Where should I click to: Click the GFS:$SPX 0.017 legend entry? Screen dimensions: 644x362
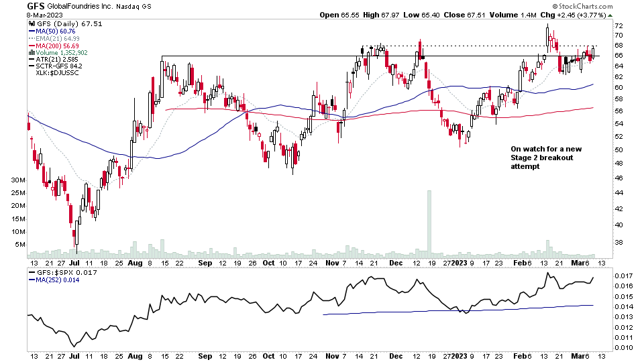pyautogui.click(x=67, y=273)
